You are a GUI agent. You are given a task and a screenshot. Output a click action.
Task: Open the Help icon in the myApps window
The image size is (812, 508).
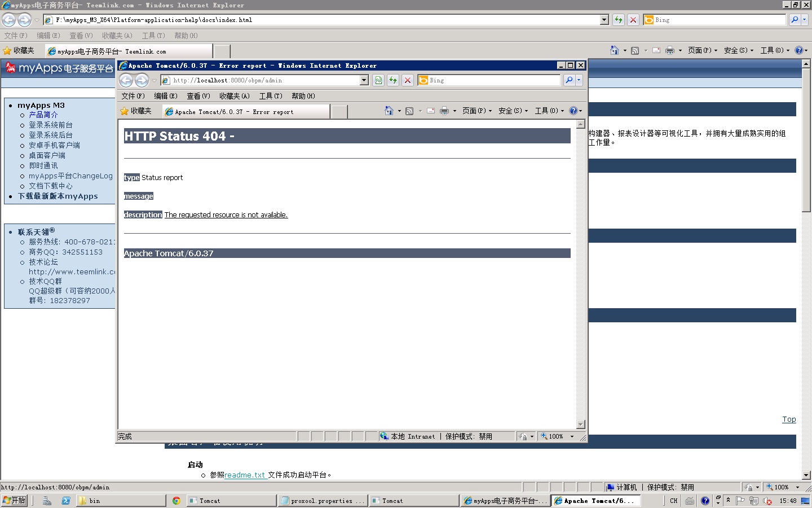(798, 50)
